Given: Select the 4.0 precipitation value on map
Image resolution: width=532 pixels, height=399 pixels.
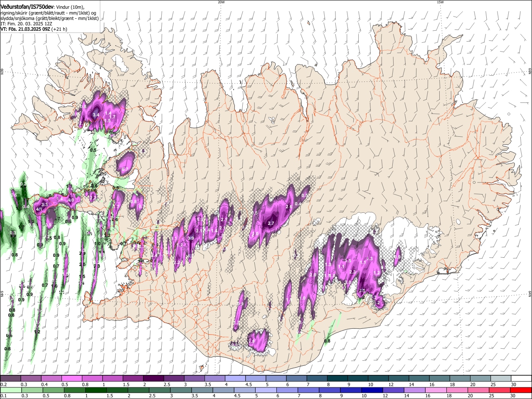Looking at the screenshot, I should [71, 200].
